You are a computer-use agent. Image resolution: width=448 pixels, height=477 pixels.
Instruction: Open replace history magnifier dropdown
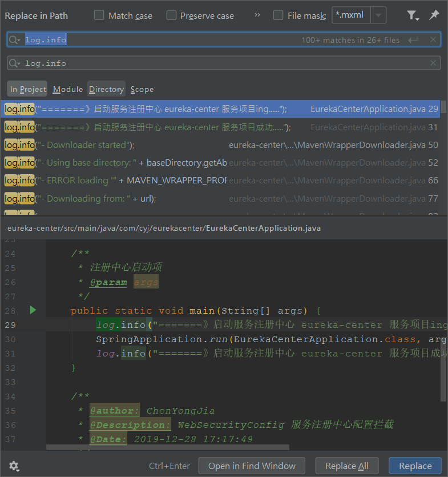[x=14, y=63]
